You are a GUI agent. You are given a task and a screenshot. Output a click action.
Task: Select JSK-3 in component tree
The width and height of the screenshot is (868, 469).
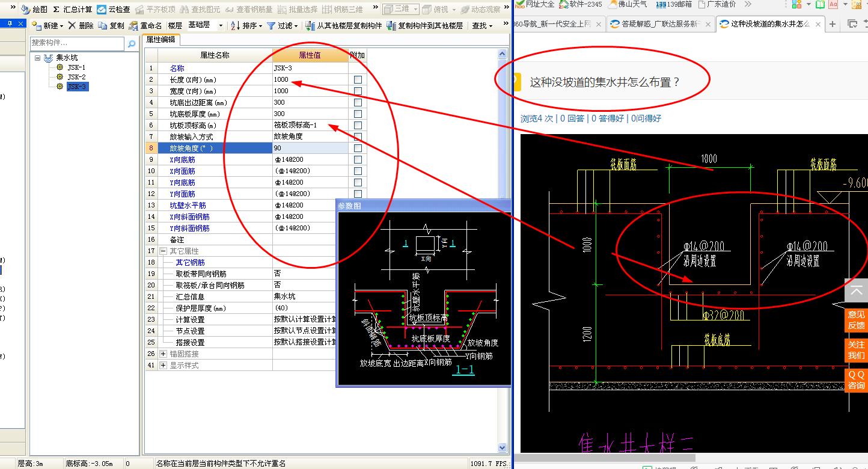click(77, 87)
